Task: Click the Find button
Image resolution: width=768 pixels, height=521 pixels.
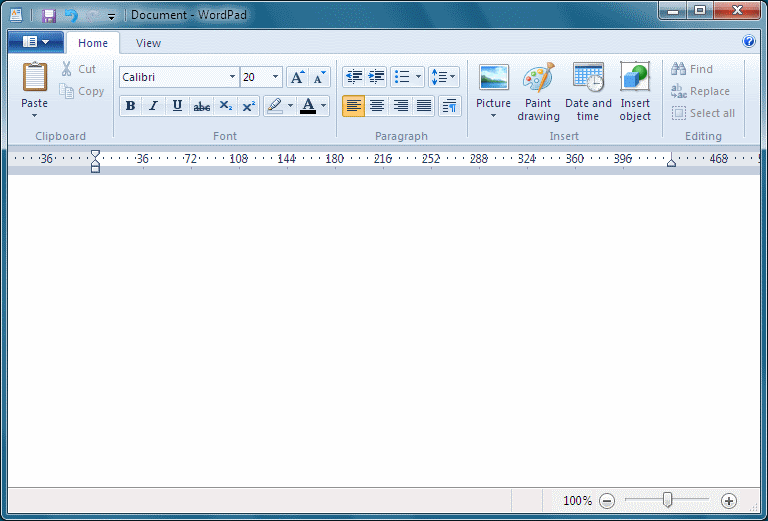Action: (x=692, y=69)
